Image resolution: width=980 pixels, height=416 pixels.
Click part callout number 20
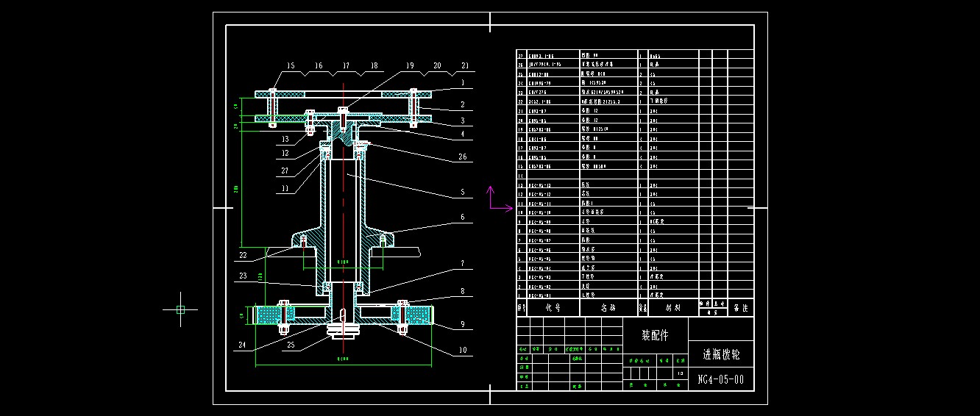click(437, 66)
